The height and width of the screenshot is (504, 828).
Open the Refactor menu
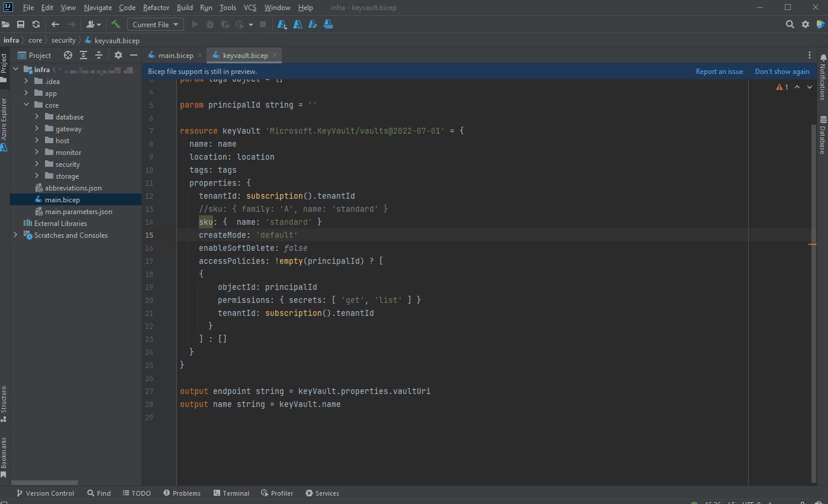click(x=156, y=8)
